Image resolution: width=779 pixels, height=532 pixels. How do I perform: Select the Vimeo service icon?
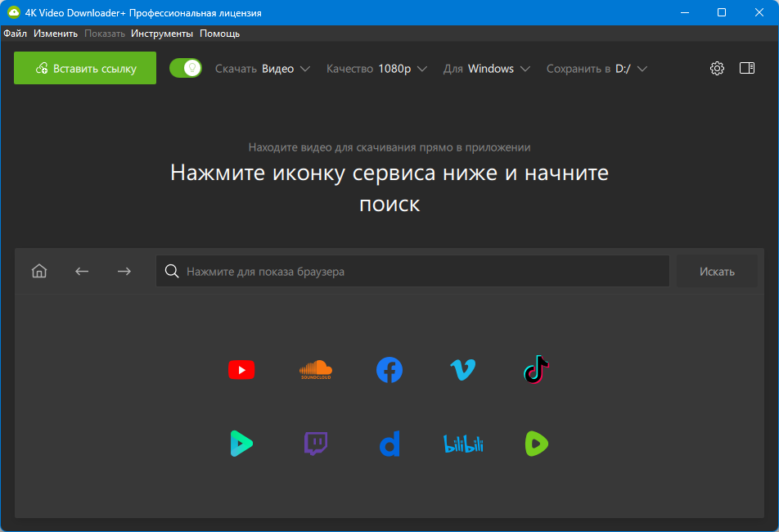(463, 370)
